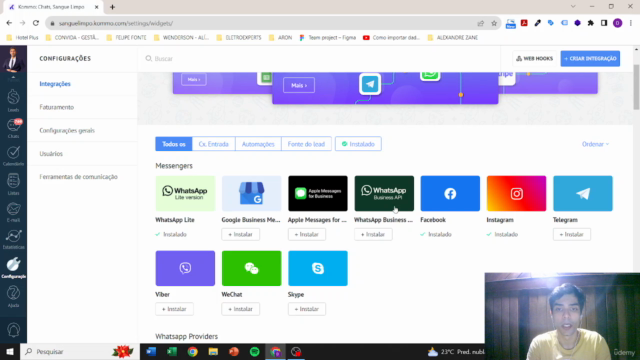Open Integrações settings menu item
This screenshot has height=360, width=640.
55,84
